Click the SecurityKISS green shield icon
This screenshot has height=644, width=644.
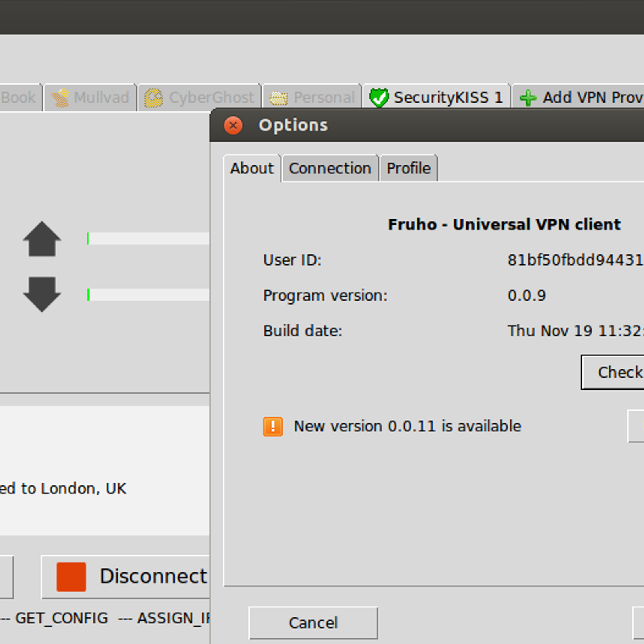[x=379, y=98]
